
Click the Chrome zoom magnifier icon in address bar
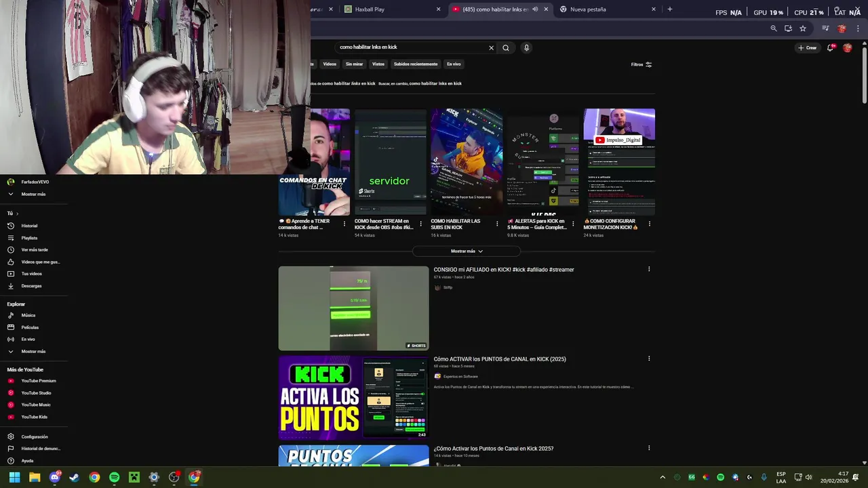pos(774,28)
